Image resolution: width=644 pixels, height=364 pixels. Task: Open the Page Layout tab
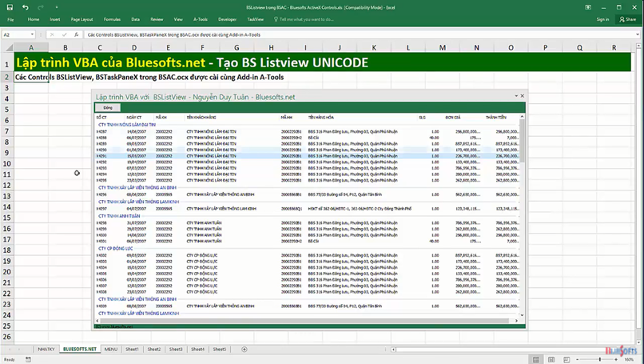point(81,19)
